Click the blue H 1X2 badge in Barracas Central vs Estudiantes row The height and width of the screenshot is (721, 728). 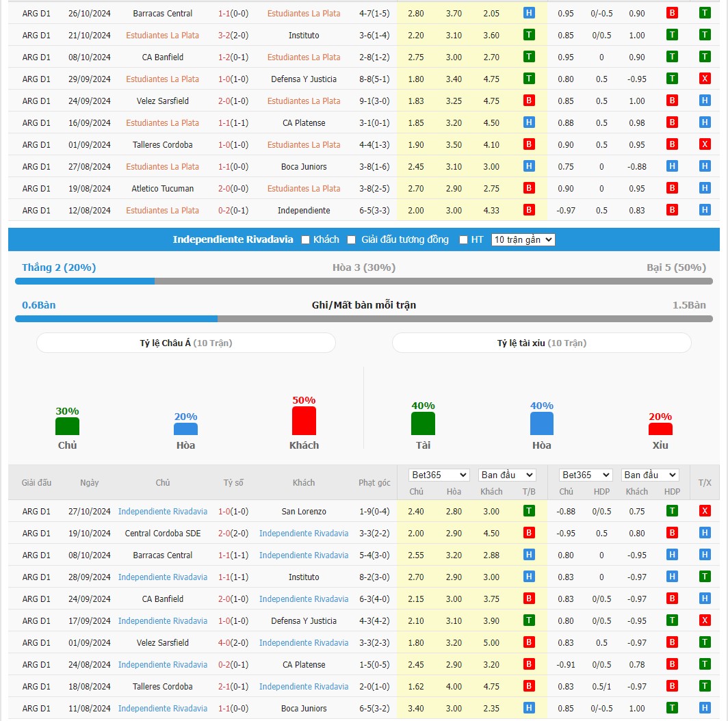point(529,13)
